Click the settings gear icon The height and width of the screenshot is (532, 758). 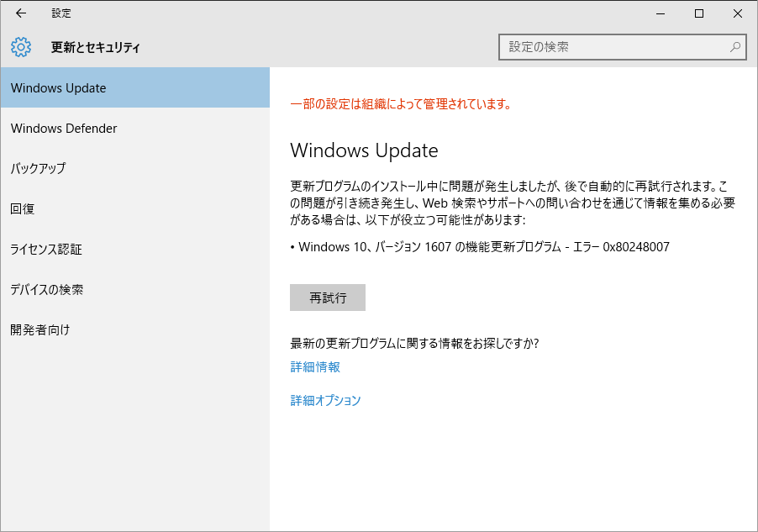[21, 47]
